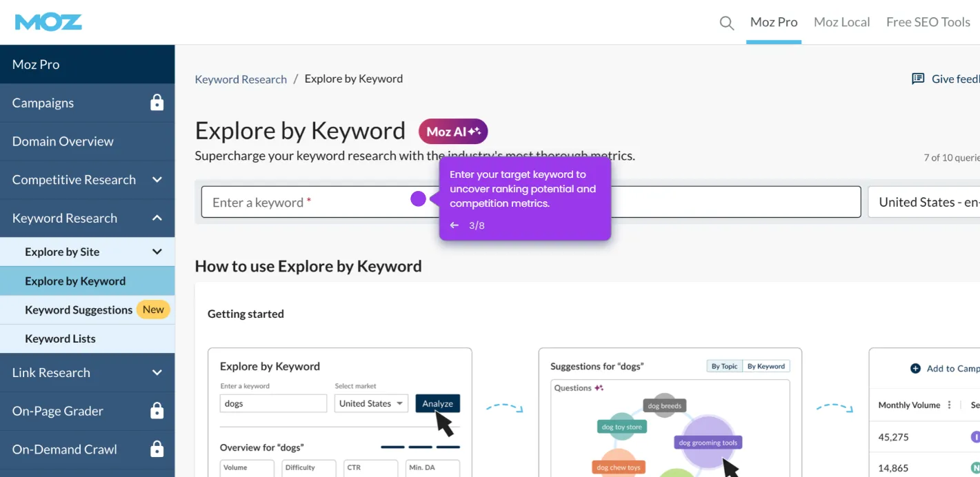Click the Campaigns lock icon
The image size is (980, 477).
157,103
